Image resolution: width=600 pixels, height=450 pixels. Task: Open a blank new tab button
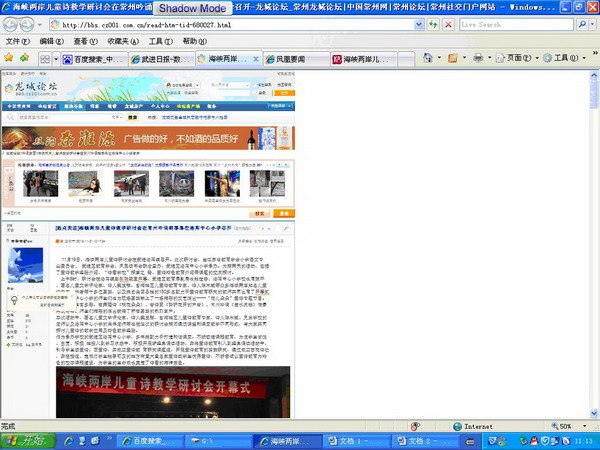(x=406, y=59)
